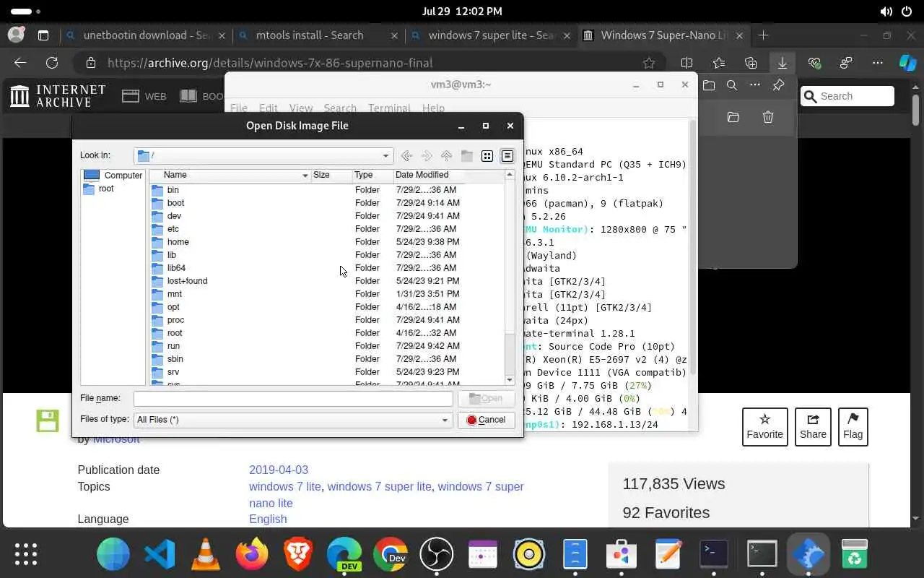Viewport: 924px width, 578px height.
Task: Open a new browser tab
Action: coord(763,35)
